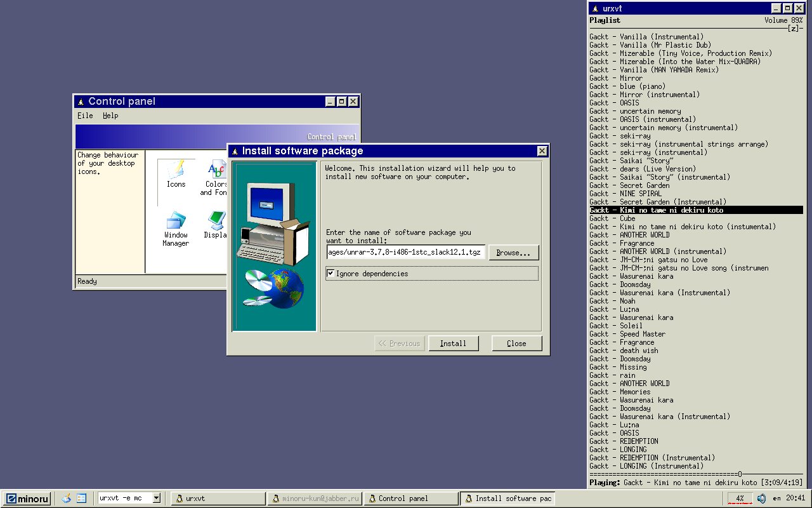Click the minoru start menu button
This screenshot has width=812, height=508.
27,498
